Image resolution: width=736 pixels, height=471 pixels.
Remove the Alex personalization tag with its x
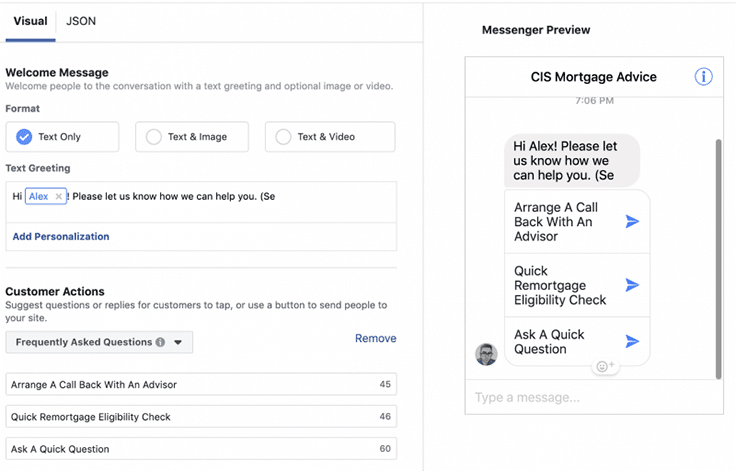tap(59, 197)
